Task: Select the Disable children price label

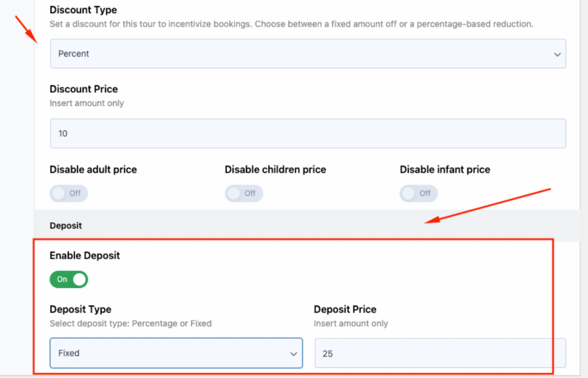Action: pos(275,170)
